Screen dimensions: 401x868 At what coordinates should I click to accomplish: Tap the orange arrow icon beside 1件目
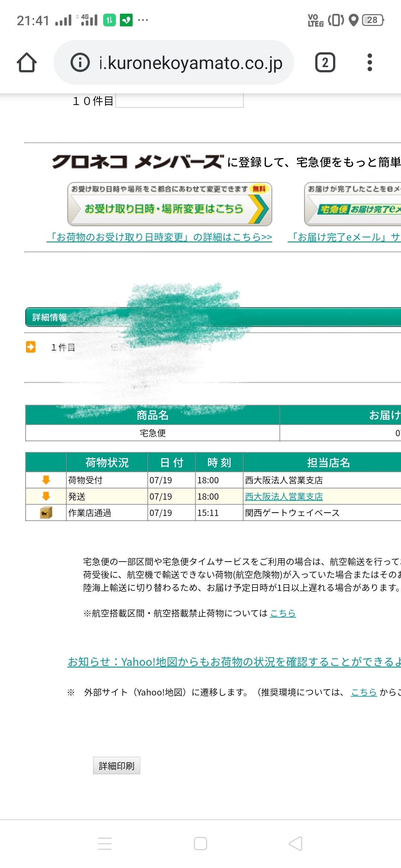pos(31,347)
